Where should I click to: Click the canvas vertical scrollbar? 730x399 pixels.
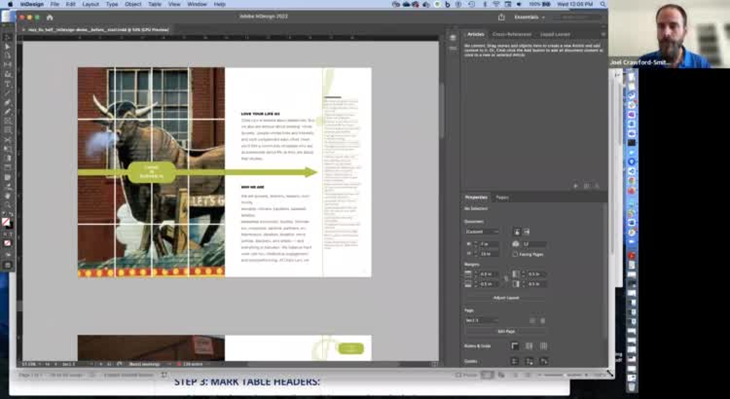(440, 112)
